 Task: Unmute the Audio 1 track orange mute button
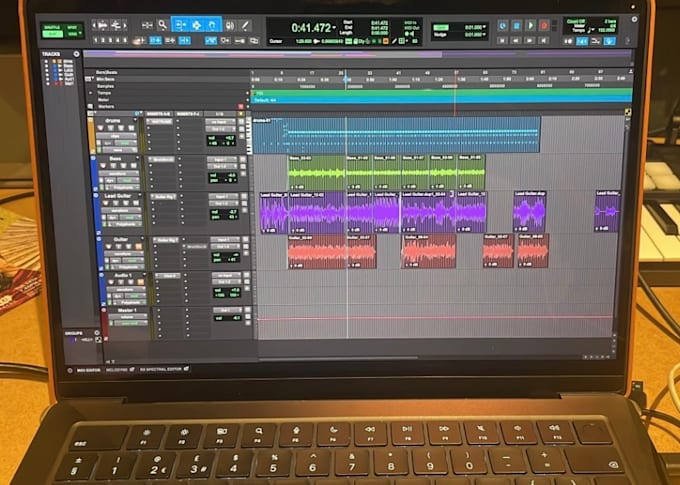tap(140, 282)
